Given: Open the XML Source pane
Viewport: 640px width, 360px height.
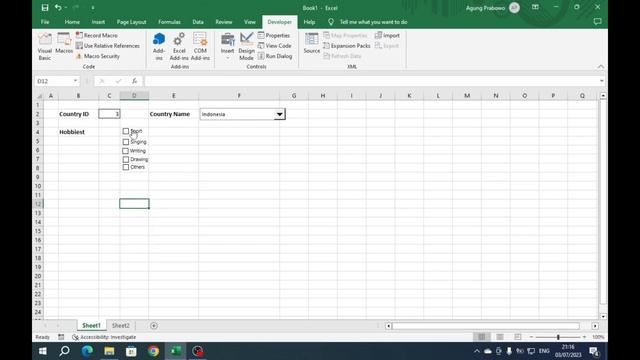Looking at the screenshot, I should click(x=311, y=43).
